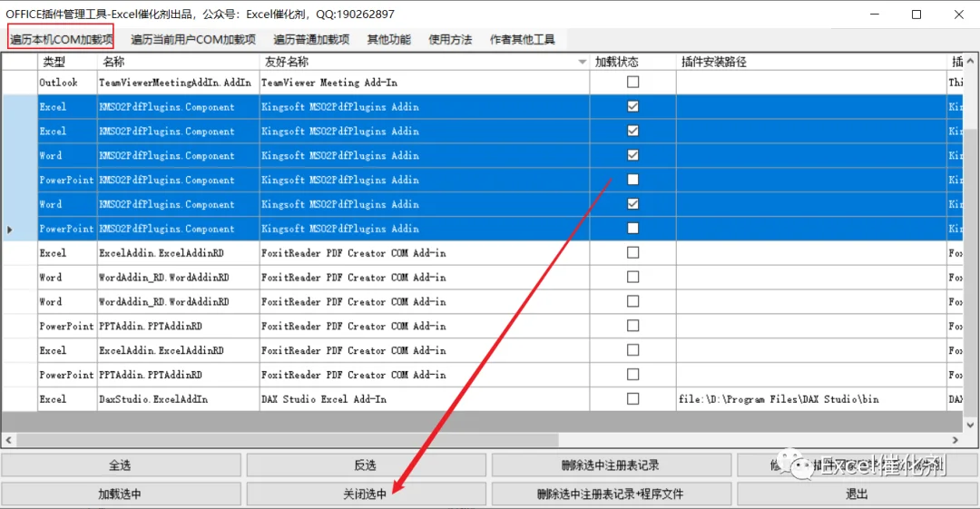Click the sort arrow in 友好名称 header
Image resolution: width=980 pixels, height=509 pixels.
click(583, 62)
